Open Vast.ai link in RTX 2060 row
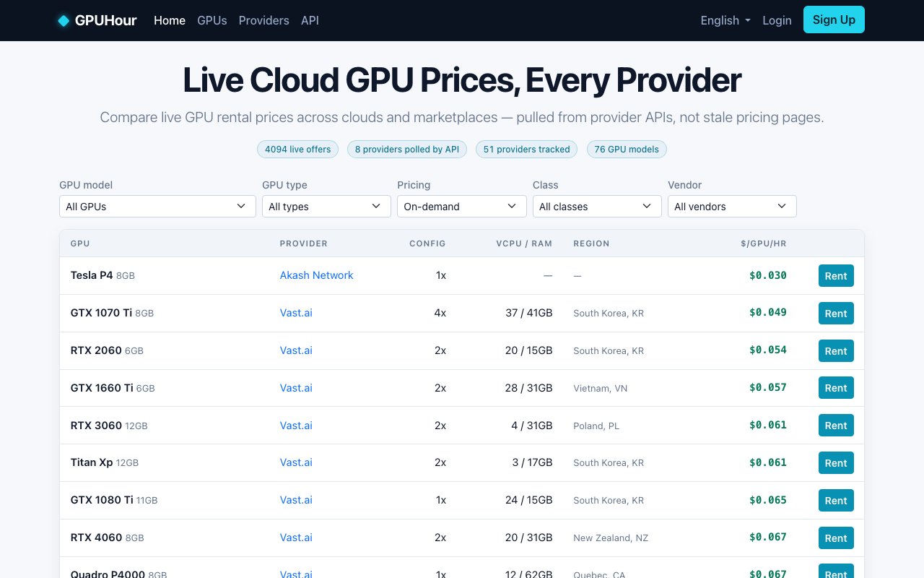924x578 pixels. click(296, 350)
